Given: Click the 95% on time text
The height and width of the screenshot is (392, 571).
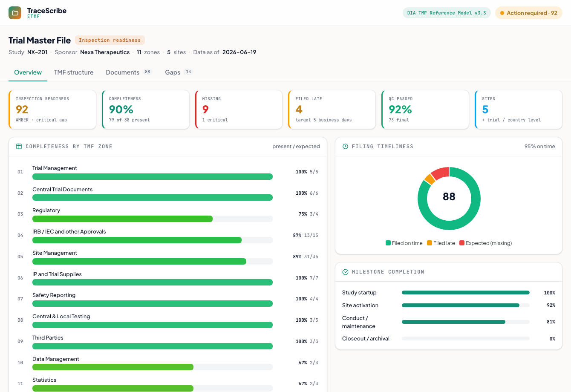Looking at the screenshot, I should pyautogui.click(x=539, y=147).
